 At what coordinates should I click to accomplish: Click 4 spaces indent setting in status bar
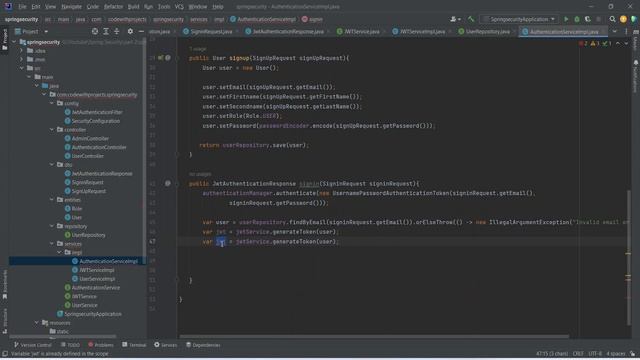616,354
